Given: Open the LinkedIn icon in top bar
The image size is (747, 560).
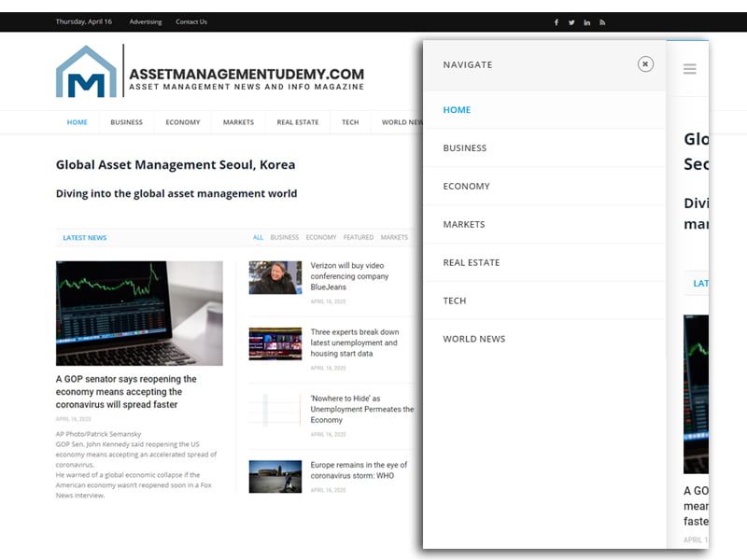Looking at the screenshot, I should tap(587, 22).
